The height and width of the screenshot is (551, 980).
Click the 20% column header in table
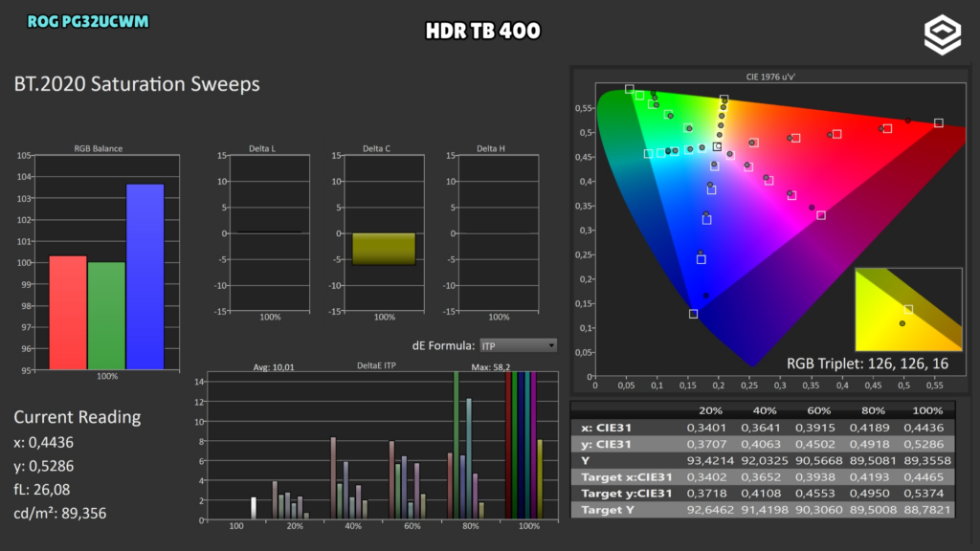pyautogui.click(x=710, y=410)
